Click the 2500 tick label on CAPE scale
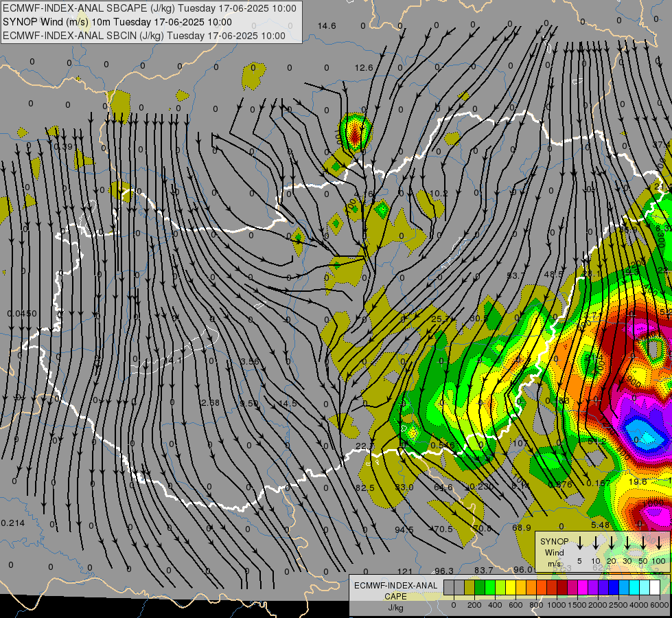672x618 pixels. click(618, 605)
